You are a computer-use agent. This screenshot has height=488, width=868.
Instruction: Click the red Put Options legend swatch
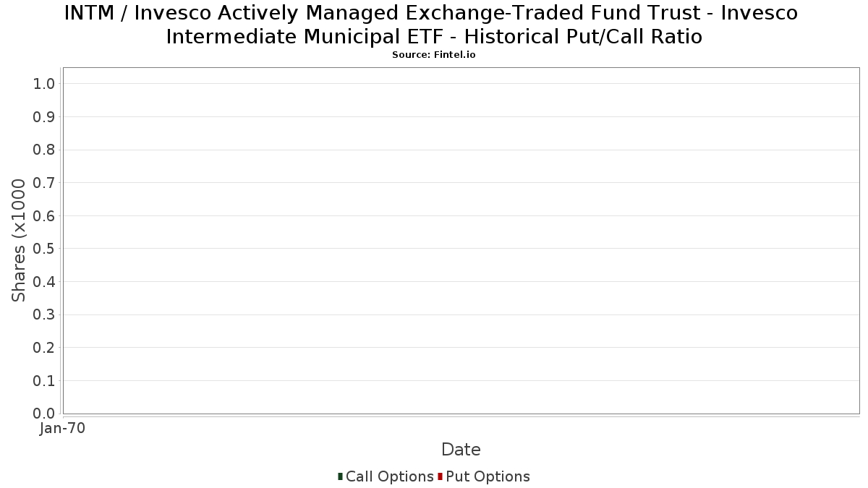click(440, 476)
